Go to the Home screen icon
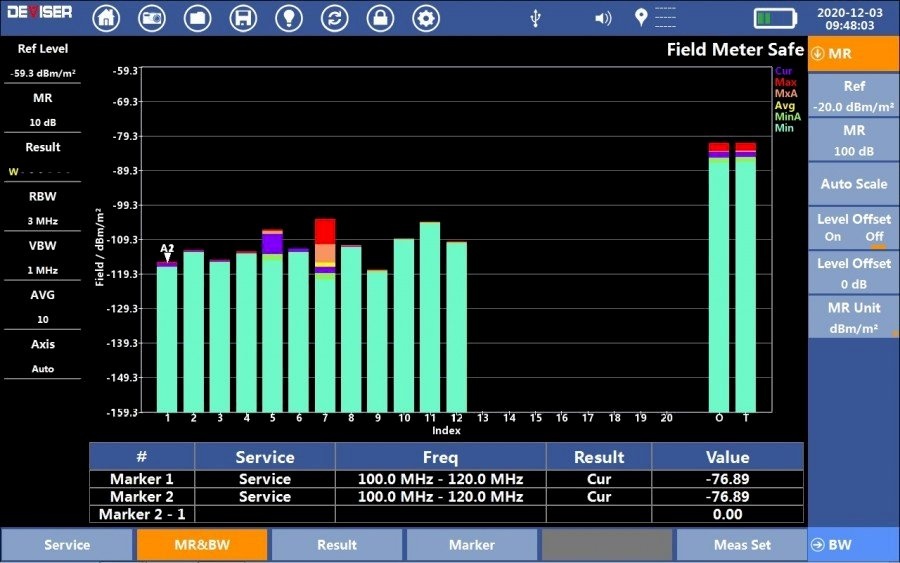 (106, 18)
